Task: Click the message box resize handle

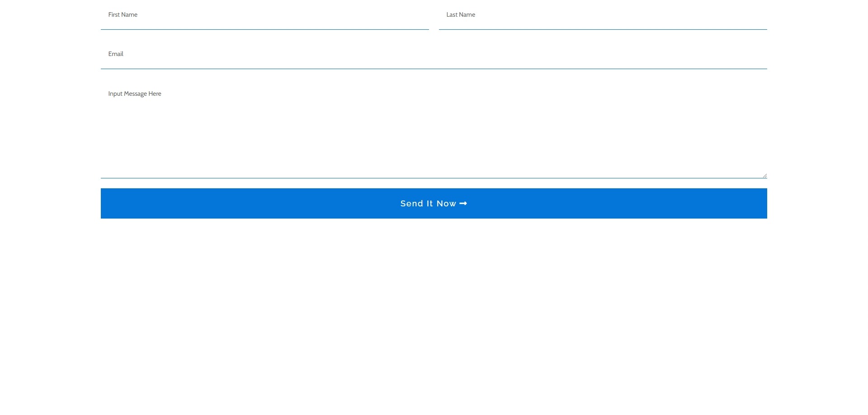Action: pyautogui.click(x=764, y=176)
